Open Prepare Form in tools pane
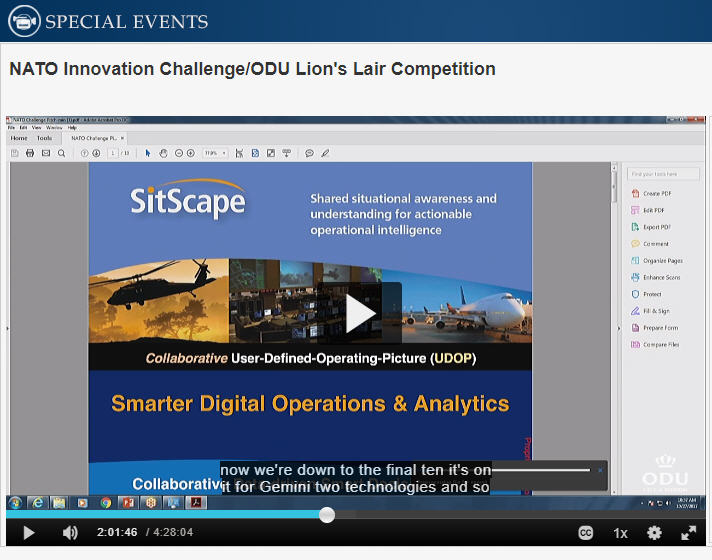Screen dimensions: 712x560 [654, 328]
